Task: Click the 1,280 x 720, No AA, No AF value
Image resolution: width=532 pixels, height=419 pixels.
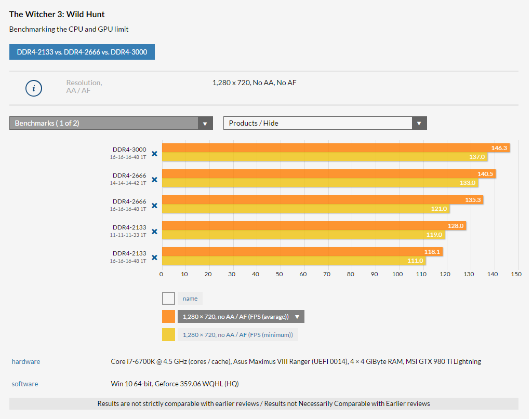Action: point(255,83)
